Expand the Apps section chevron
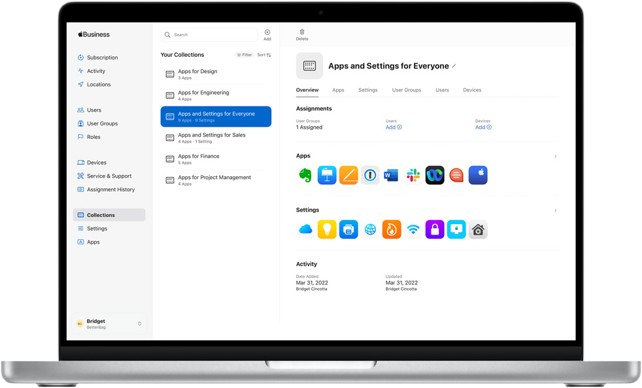The image size is (642, 388). pos(556,156)
